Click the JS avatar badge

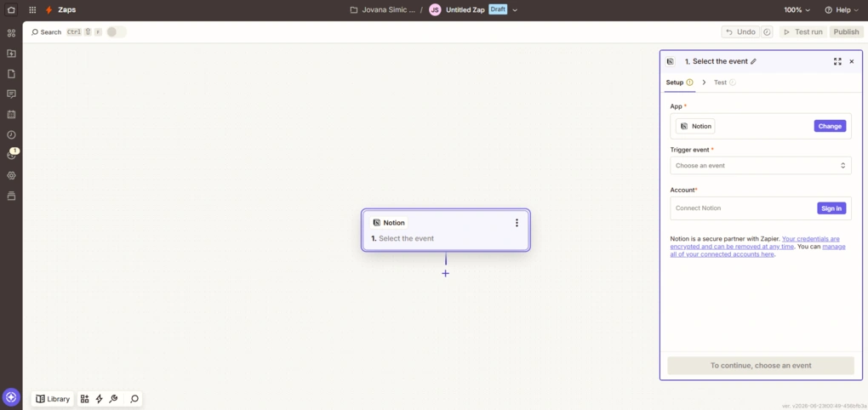coord(435,10)
